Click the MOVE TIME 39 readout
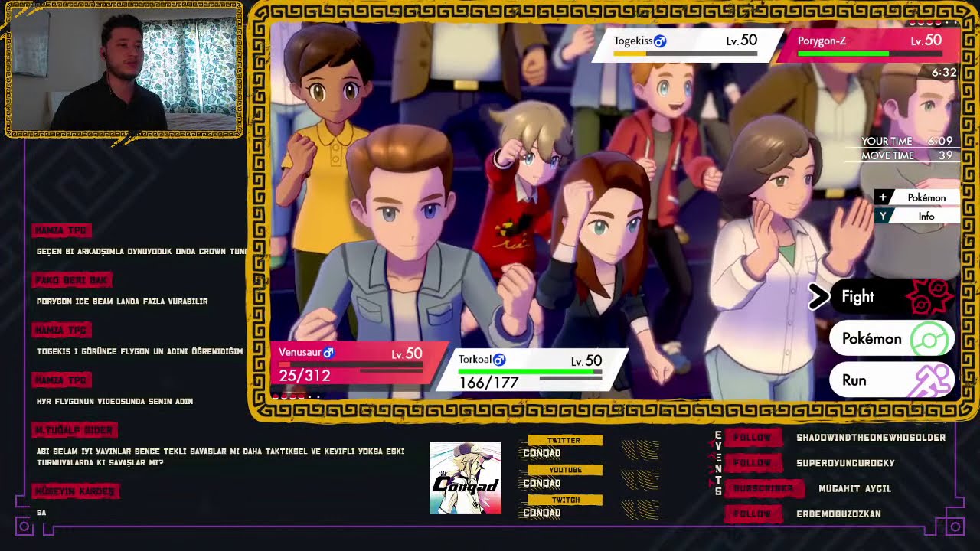980x551 pixels. 907,155
